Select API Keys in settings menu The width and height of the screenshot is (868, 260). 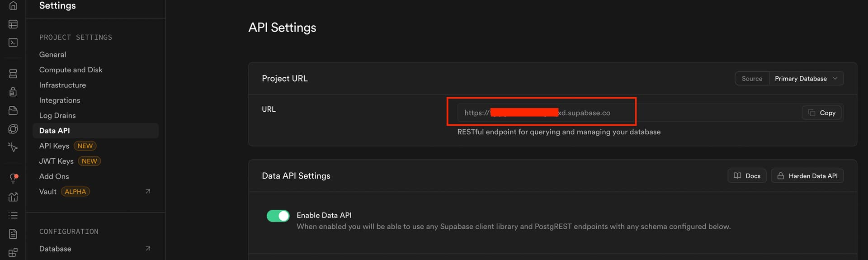pyautogui.click(x=54, y=146)
